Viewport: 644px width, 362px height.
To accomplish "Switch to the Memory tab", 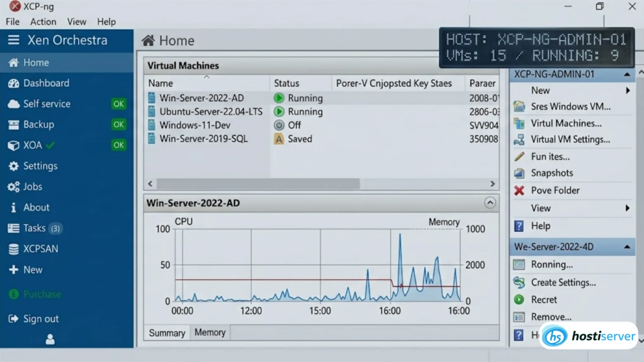I will [210, 333].
